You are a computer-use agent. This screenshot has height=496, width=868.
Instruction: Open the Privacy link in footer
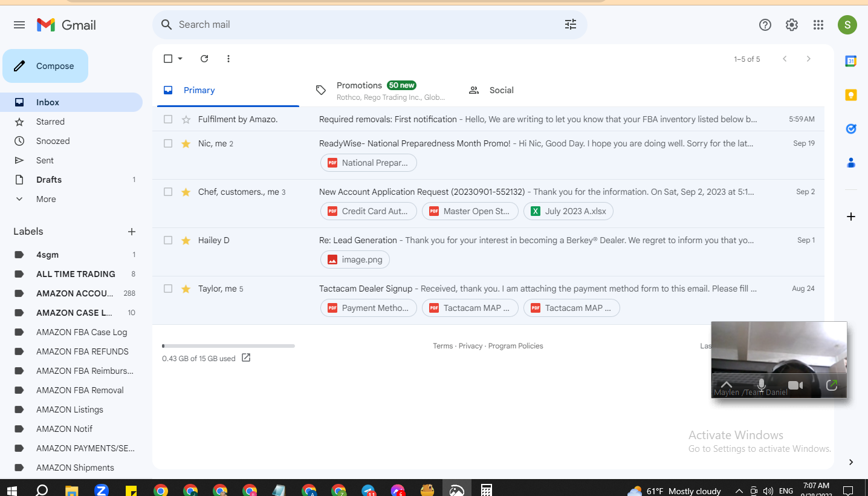[x=470, y=346]
